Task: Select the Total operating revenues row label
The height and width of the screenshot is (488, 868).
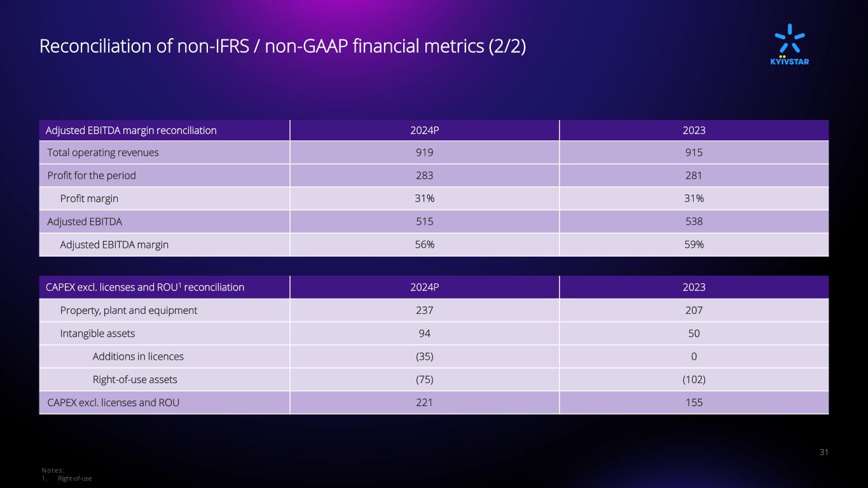Action: click(103, 152)
